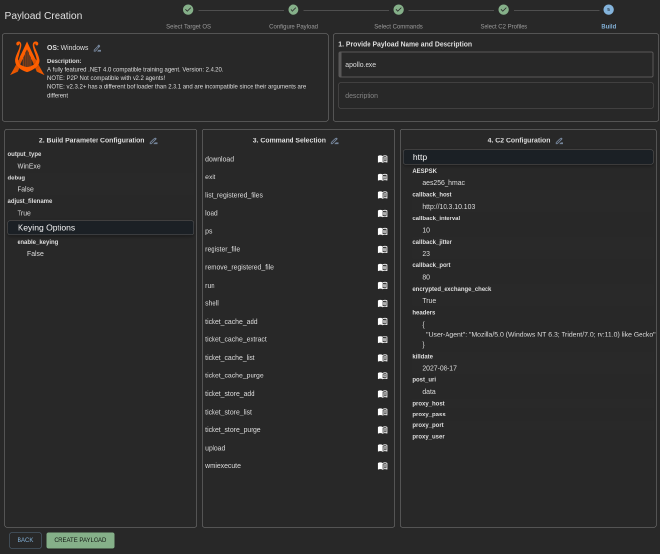The image size is (660, 554).
Task: Open documentation icon for ps command
Action: (382, 231)
